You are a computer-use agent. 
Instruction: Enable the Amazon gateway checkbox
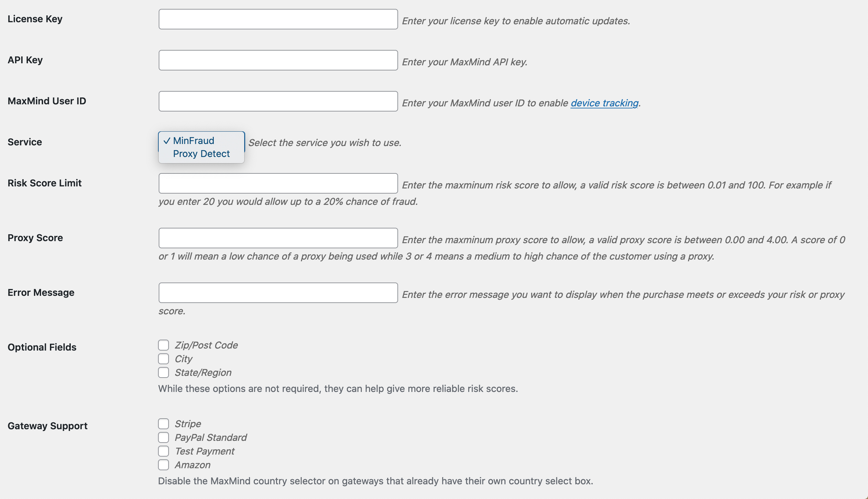tap(163, 465)
